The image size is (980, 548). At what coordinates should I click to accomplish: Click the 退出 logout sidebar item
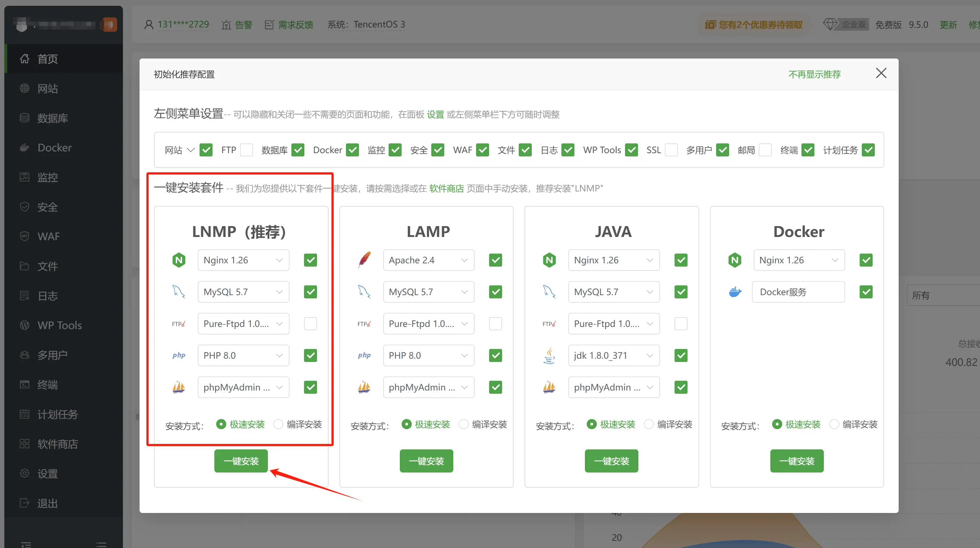pyautogui.click(x=64, y=503)
